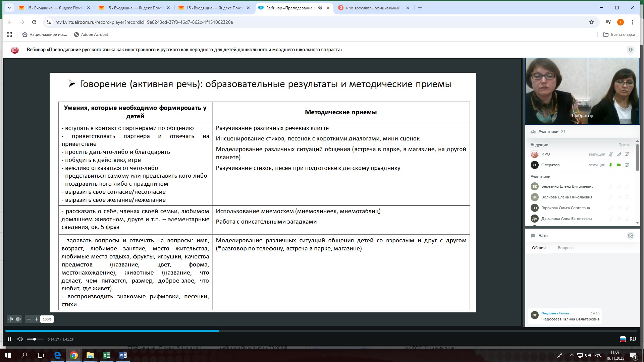Mute the player volume speaker icon

tap(20, 339)
